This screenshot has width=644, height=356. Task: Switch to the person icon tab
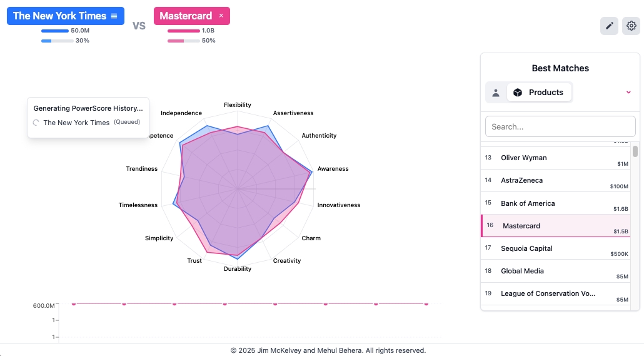pyautogui.click(x=496, y=93)
